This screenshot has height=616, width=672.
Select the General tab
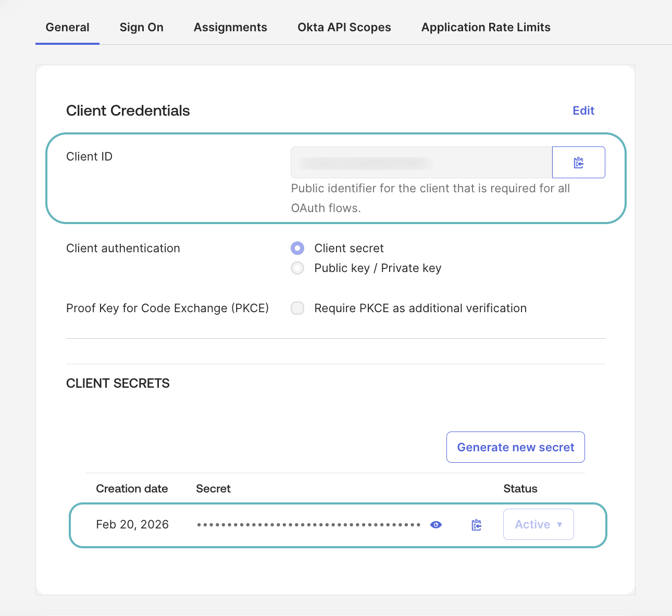tap(67, 27)
